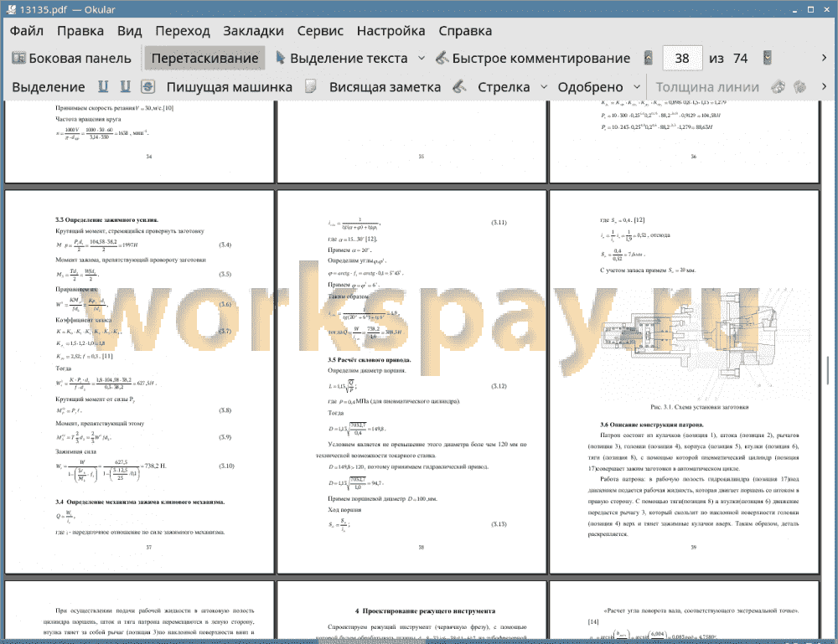Open the Файл menu
This screenshot has width=838, height=644.
(x=27, y=31)
